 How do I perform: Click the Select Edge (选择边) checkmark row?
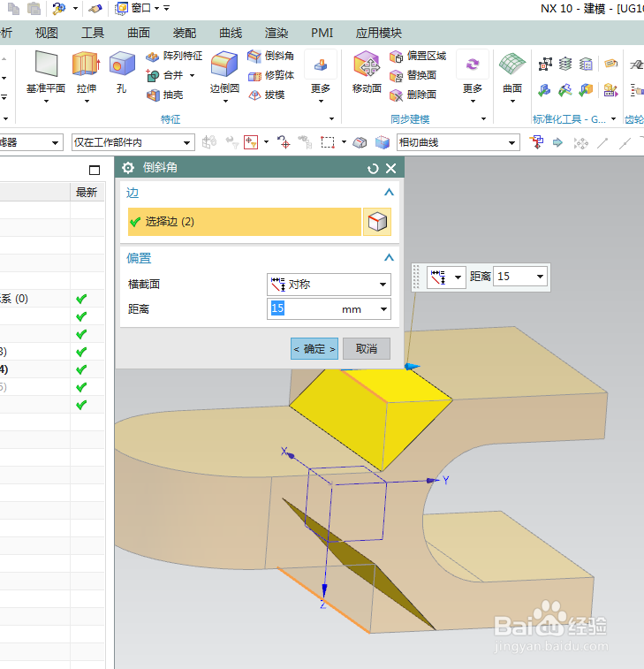pyautogui.click(x=245, y=222)
